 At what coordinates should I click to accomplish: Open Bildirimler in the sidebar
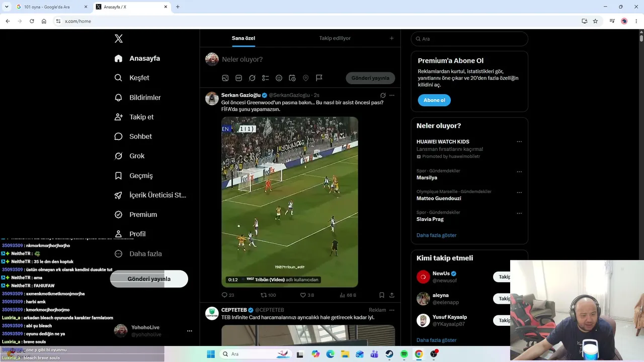tap(138, 98)
